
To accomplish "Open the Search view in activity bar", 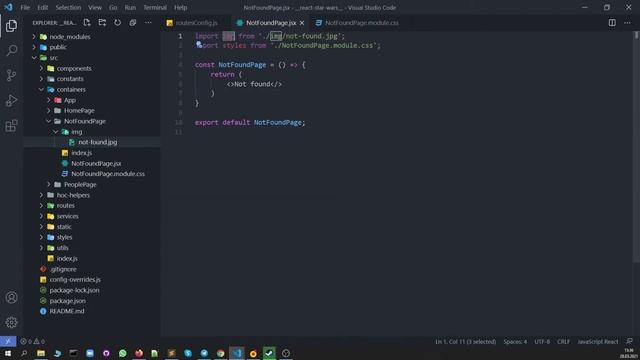I will tap(11, 51).
